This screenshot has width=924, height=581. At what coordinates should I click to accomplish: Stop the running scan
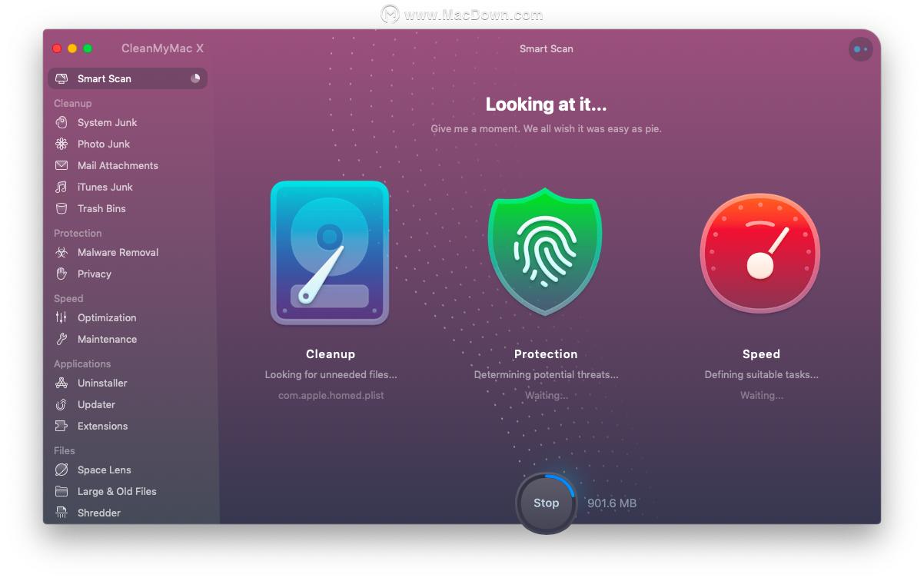click(546, 503)
